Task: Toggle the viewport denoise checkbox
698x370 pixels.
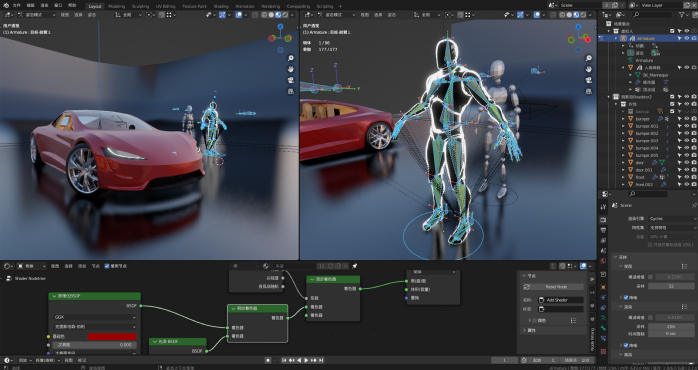Action: [x=626, y=297]
